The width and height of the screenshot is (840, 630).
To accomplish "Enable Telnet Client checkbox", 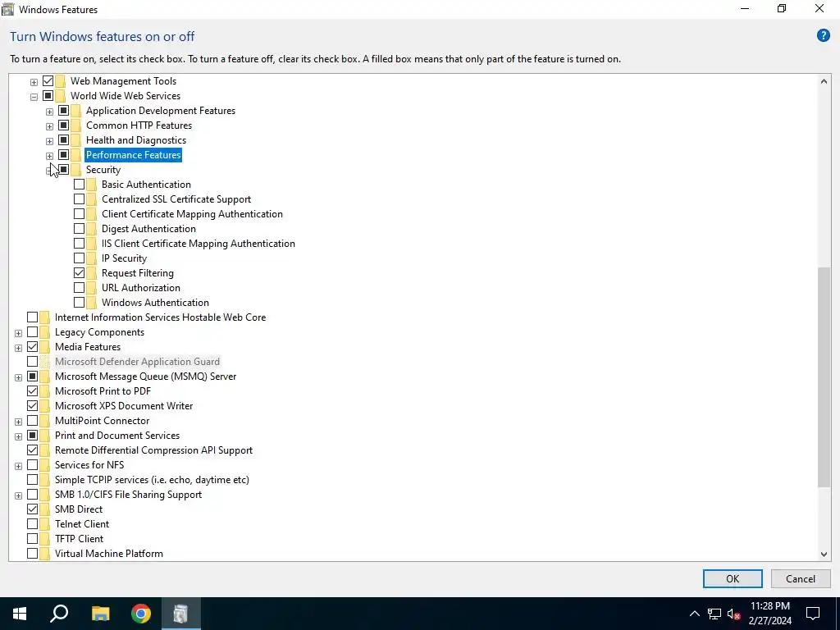I will click(x=32, y=524).
